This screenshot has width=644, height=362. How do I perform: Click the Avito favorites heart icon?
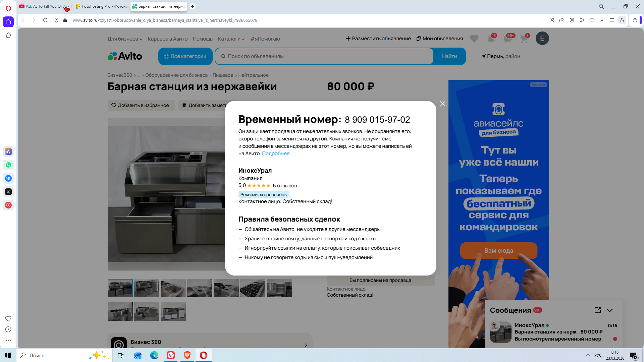click(474, 39)
